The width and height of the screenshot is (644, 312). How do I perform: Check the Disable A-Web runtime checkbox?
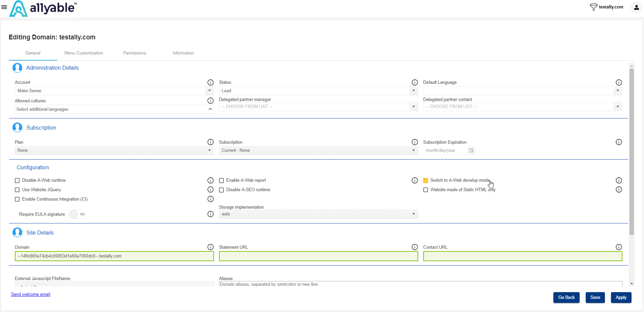pyautogui.click(x=17, y=181)
